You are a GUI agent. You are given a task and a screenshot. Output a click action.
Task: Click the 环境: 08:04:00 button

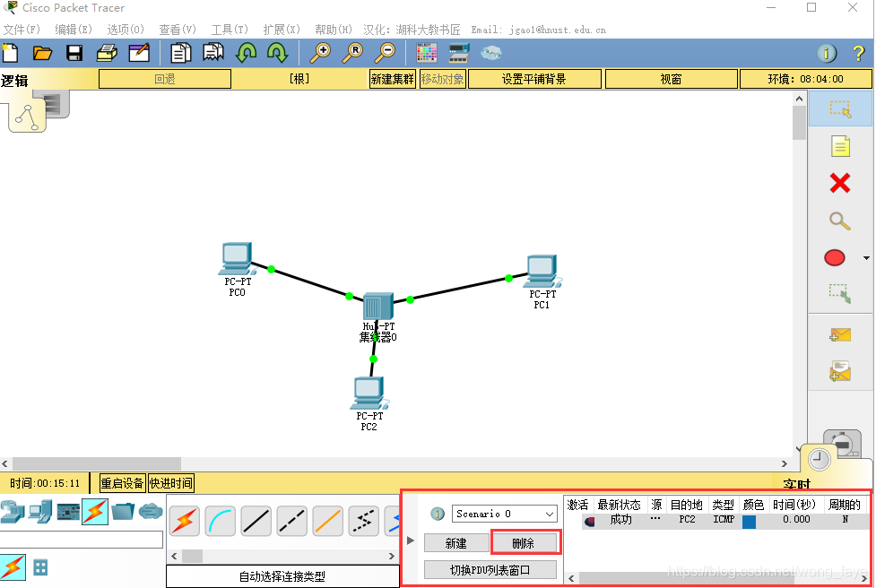coord(805,79)
